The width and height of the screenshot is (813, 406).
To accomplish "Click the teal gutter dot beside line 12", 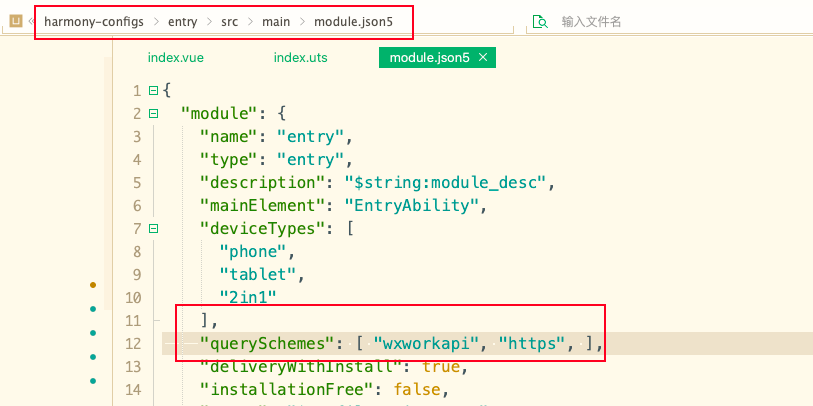I will click(x=93, y=333).
